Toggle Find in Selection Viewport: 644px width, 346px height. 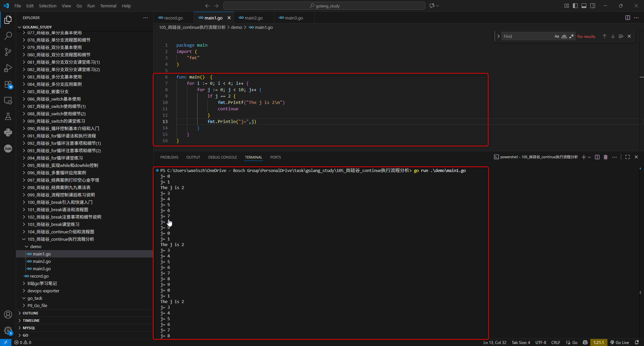point(621,36)
